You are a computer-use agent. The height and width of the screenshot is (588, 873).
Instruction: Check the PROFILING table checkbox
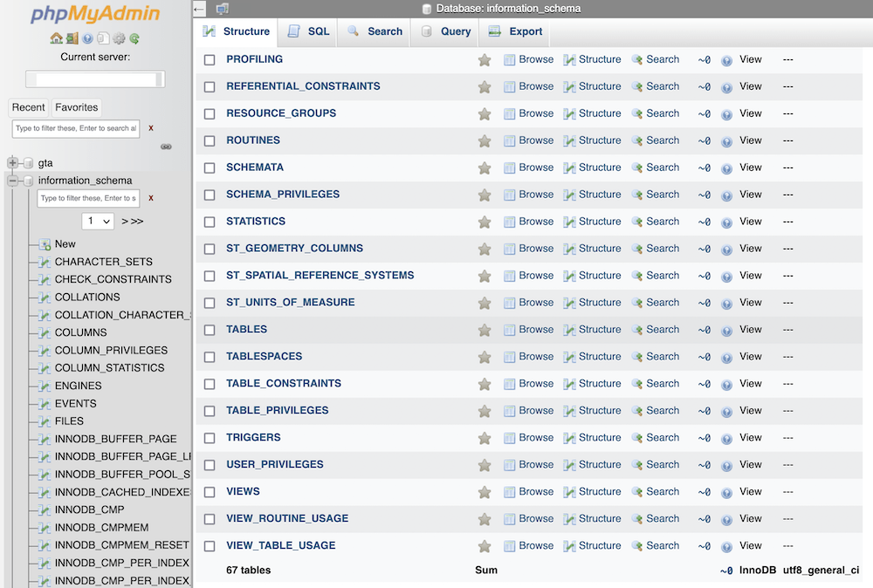210,59
